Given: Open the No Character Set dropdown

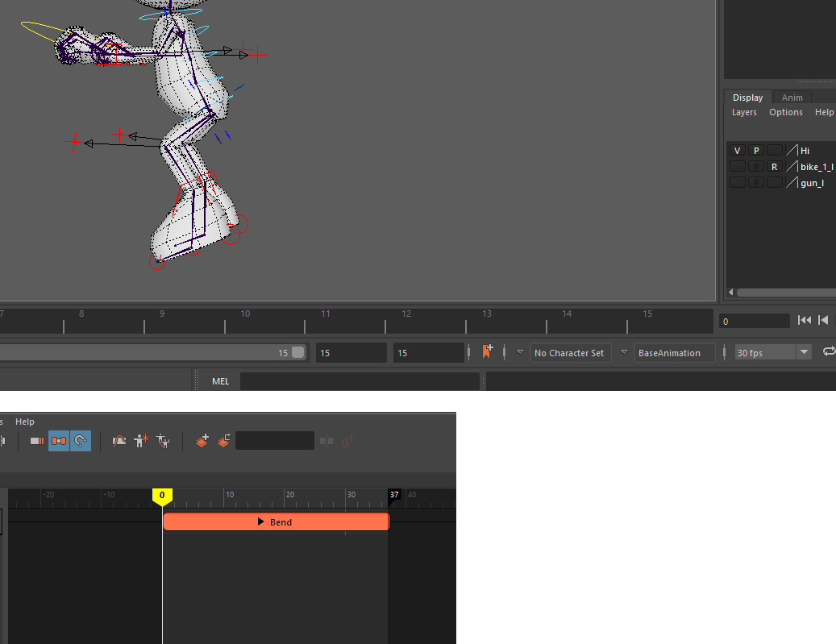Looking at the screenshot, I should click(570, 352).
